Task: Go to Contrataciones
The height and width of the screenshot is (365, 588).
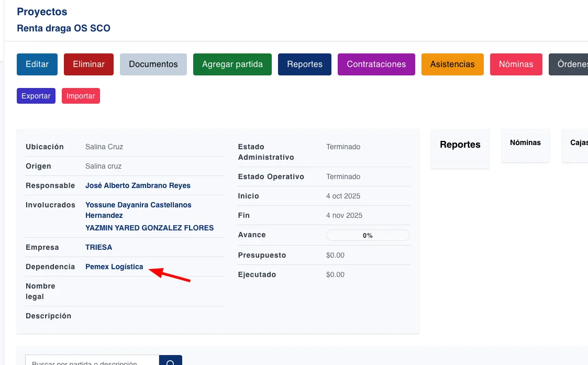Action: pyautogui.click(x=376, y=64)
